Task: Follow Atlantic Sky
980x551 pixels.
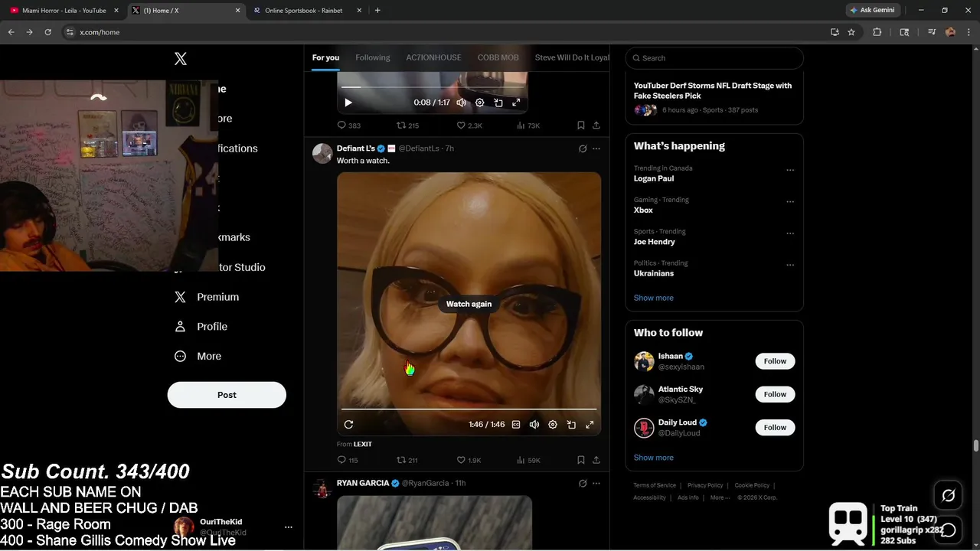Action: (x=775, y=394)
